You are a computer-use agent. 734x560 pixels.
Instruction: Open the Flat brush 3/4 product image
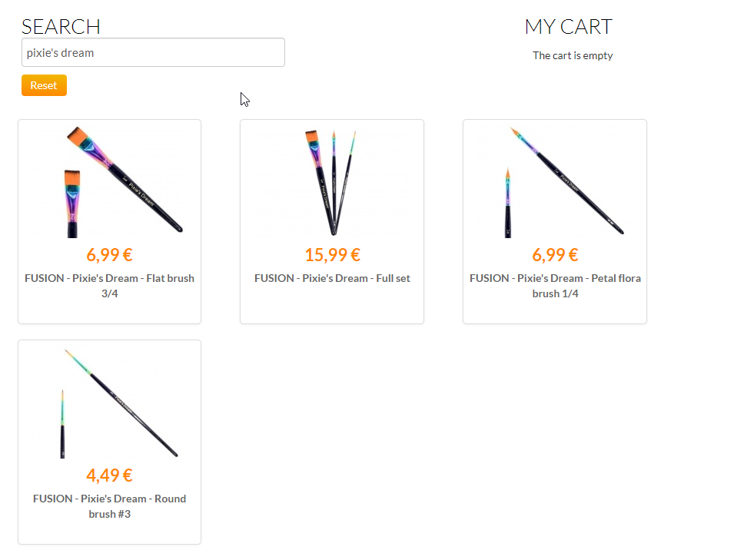123,180
